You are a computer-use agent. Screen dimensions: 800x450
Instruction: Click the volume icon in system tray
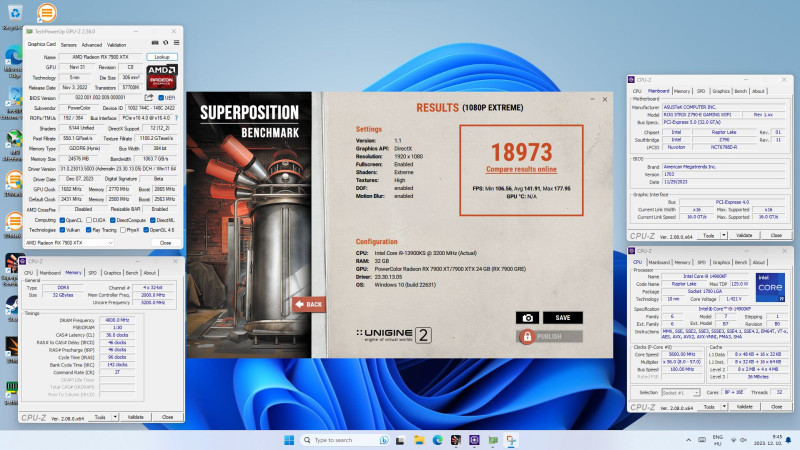[x=743, y=440]
